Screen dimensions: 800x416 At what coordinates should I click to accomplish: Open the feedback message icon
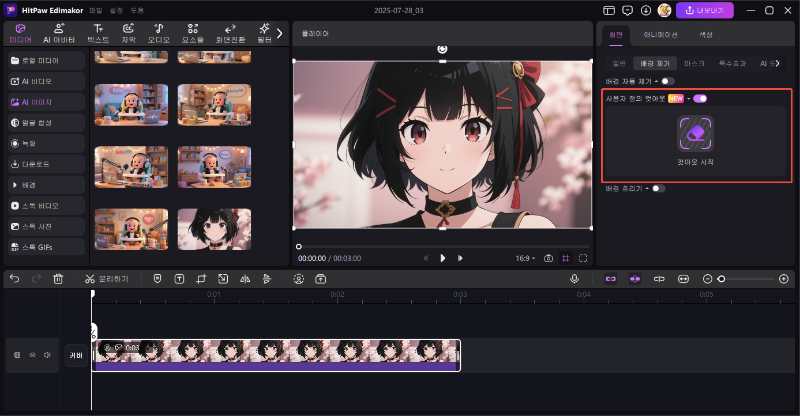click(628, 10)
